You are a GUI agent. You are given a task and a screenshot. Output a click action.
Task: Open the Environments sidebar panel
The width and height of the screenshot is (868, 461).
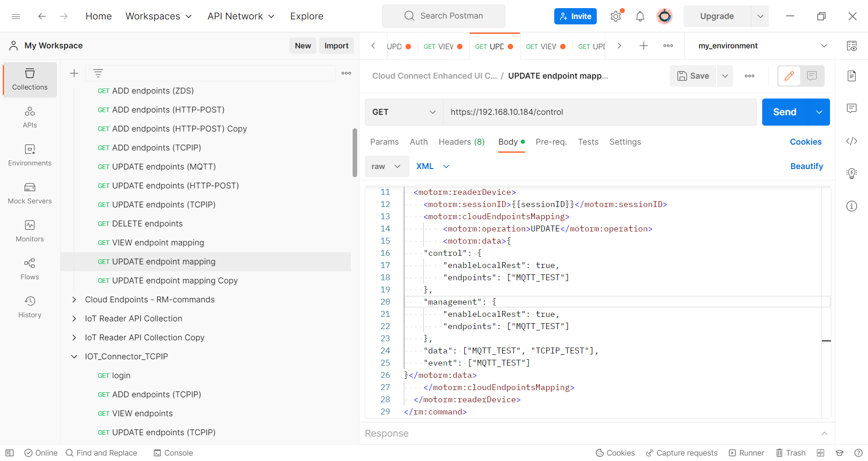click(x=30, y=155)
